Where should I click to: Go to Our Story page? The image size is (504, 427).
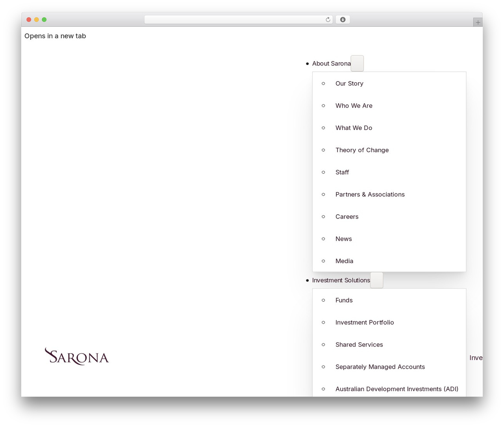click(349, 84)
